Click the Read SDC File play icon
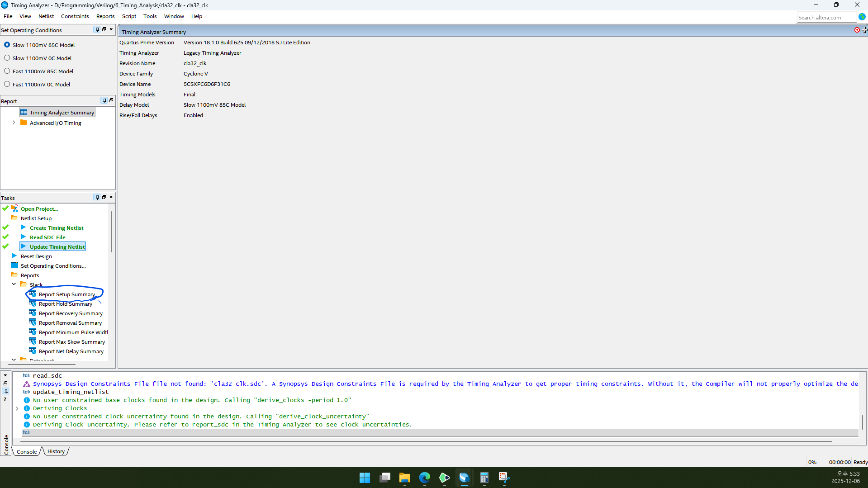The width and height of the screenshot is (868, 488). (x=23, y=237)
